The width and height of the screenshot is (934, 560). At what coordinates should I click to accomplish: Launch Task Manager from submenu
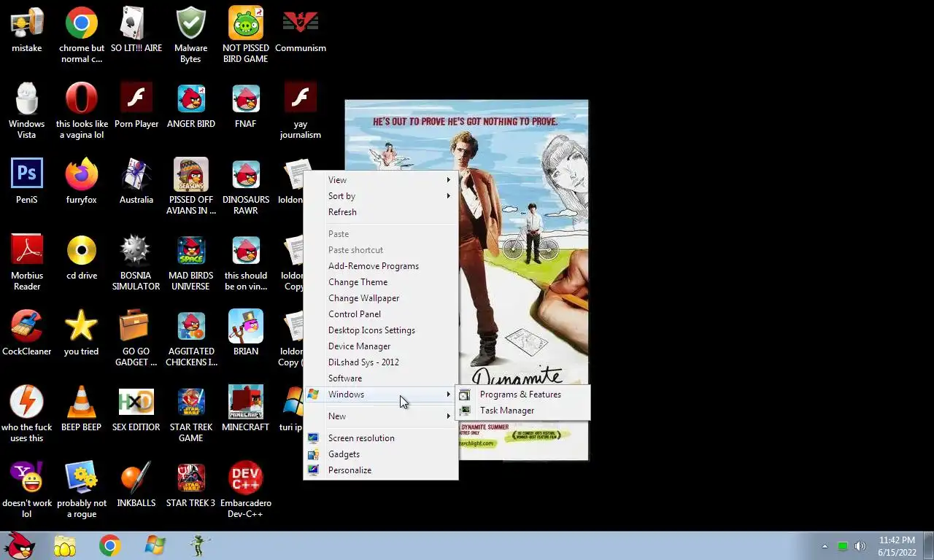click(x=522, y=411)
